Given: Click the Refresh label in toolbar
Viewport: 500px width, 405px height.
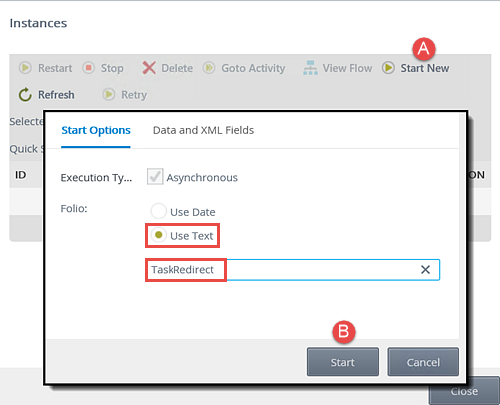Looking at the screenshot, I should pyautogui.click(x=56, y=95).
